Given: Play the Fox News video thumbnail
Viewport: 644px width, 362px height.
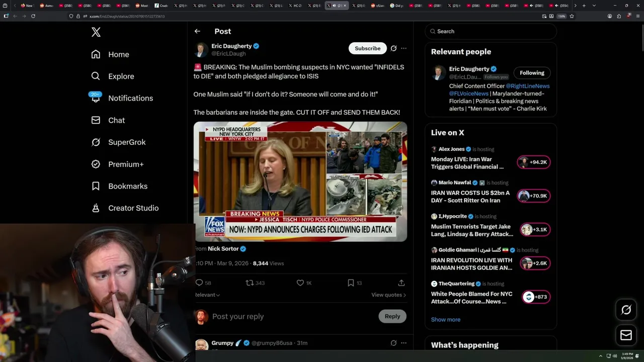Looking at the screenshot, I should [x=300, y=182].
